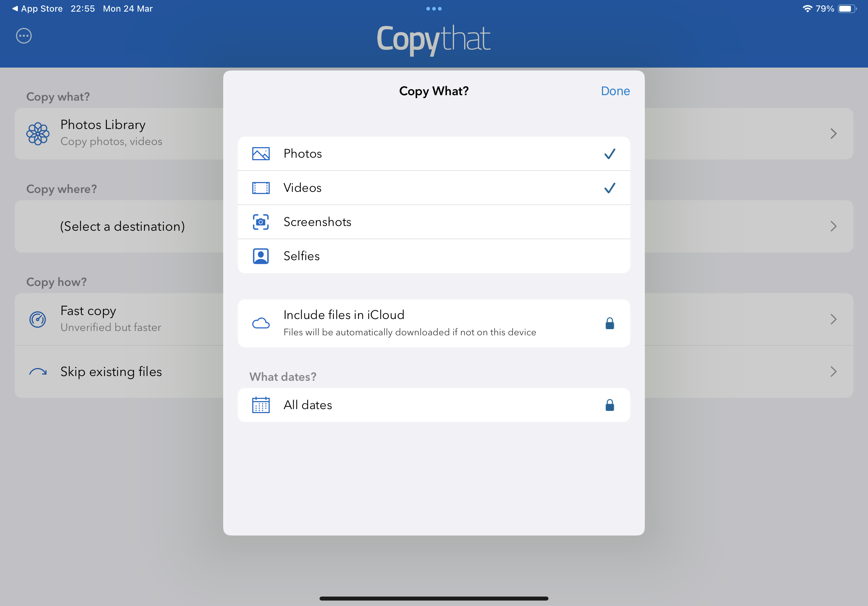
Task: Click the lock icon on iCloud row
Action: point(610,323)
